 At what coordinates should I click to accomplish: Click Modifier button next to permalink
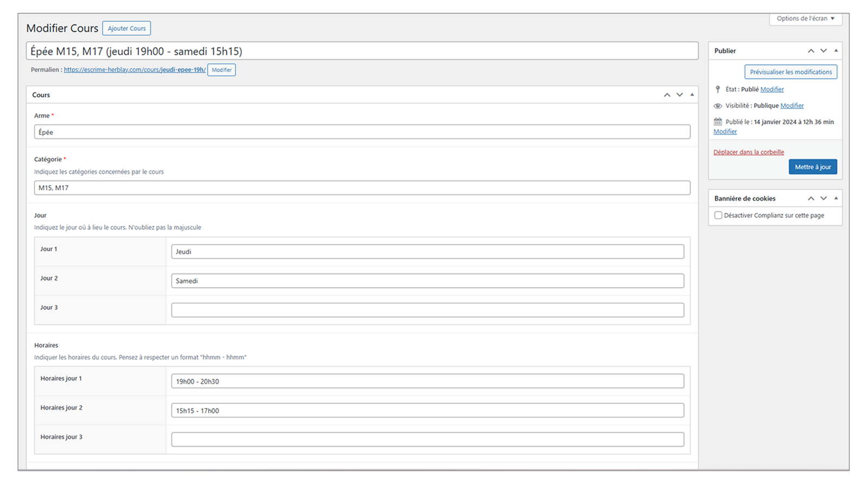(221, 70)
